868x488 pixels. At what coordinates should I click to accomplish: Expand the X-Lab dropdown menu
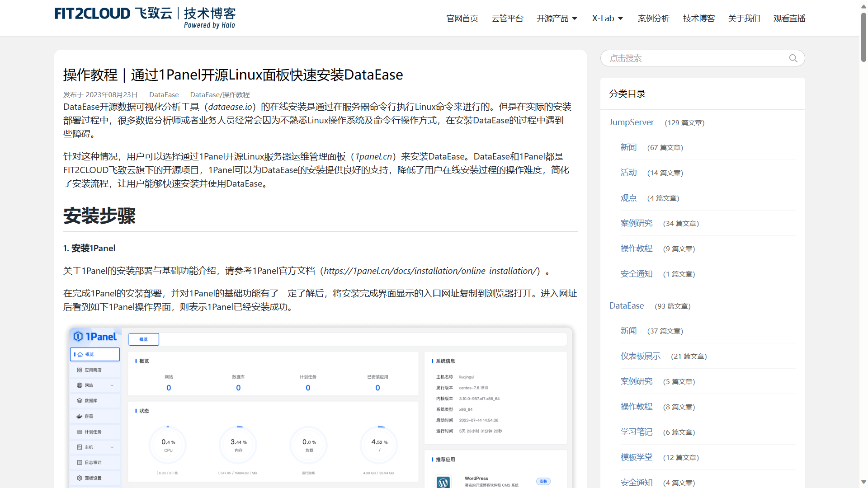[608, 19]
